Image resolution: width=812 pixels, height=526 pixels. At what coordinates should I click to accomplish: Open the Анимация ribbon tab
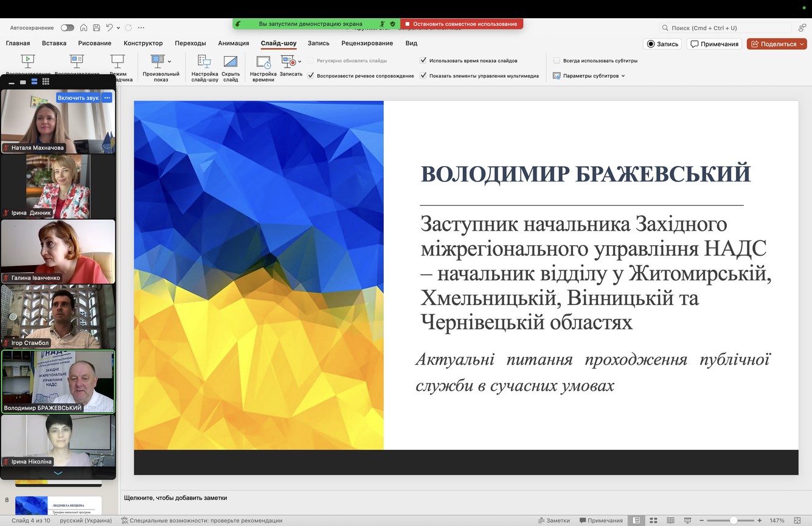coord(234,43)
